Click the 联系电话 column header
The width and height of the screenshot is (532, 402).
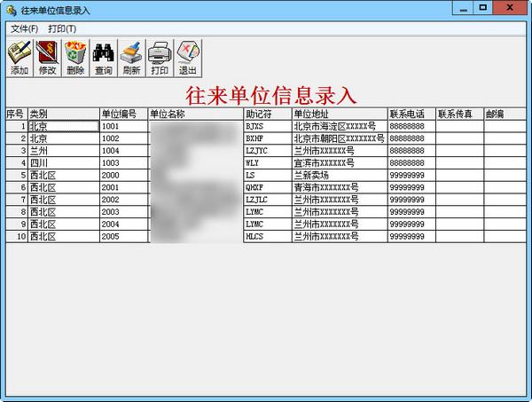pos(411,114)
